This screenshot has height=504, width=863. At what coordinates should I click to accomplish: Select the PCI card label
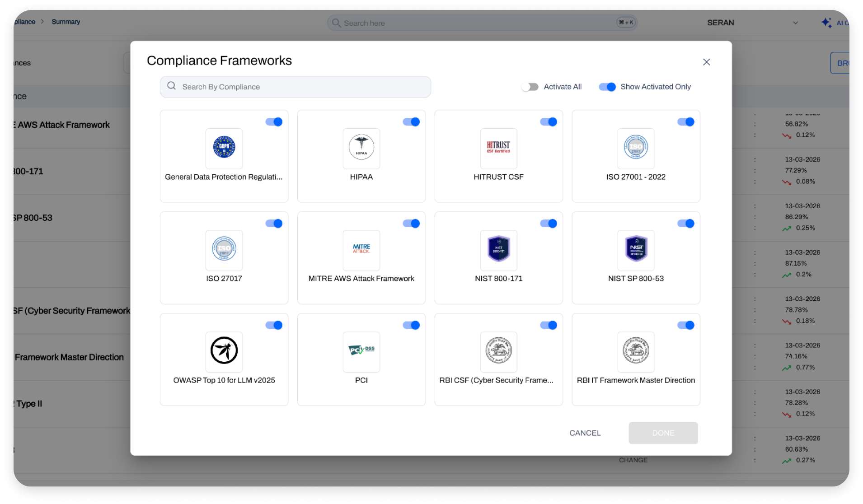tap(361, 380)
